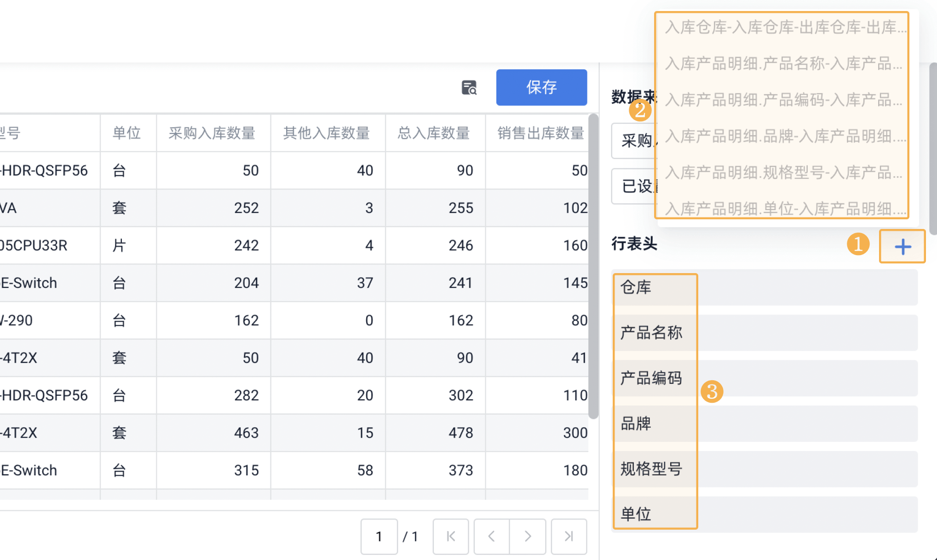Choose 入库产品明细.品牌 in the field dropdown
Screen dimensions: 937x560
[x=782, y=136]
